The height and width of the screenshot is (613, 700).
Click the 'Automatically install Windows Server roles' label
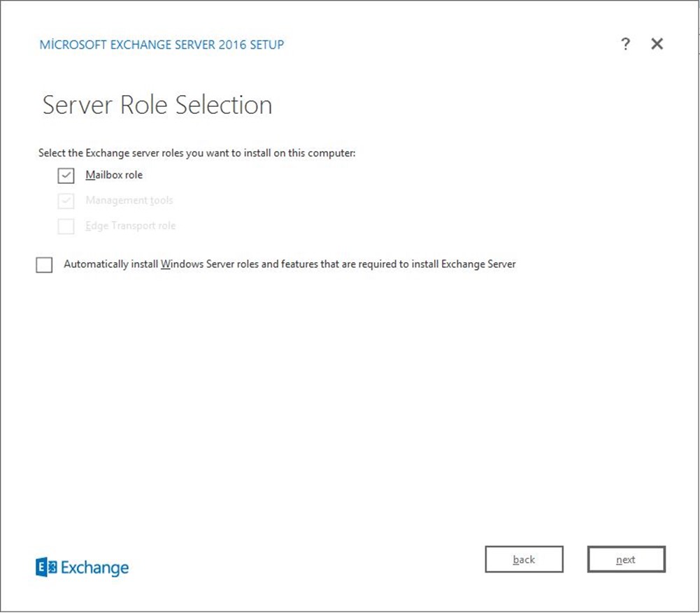(290, 264)
